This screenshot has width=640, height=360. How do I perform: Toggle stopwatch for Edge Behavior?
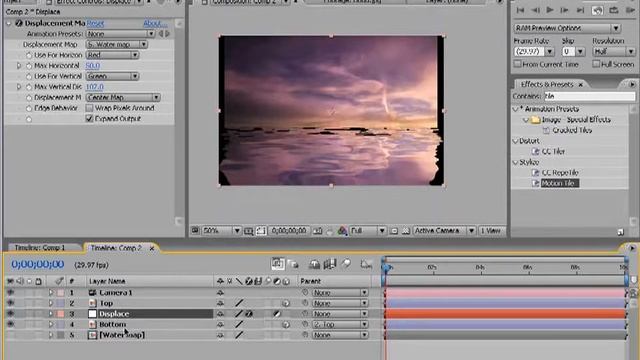click(29, 109)
